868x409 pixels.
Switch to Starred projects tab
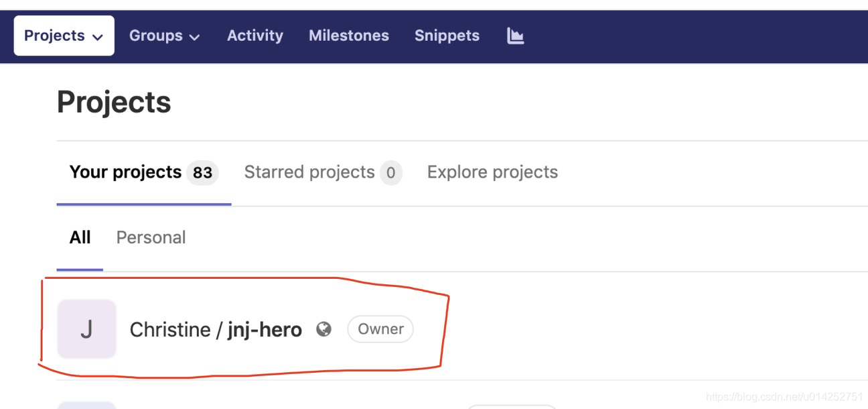323,172
